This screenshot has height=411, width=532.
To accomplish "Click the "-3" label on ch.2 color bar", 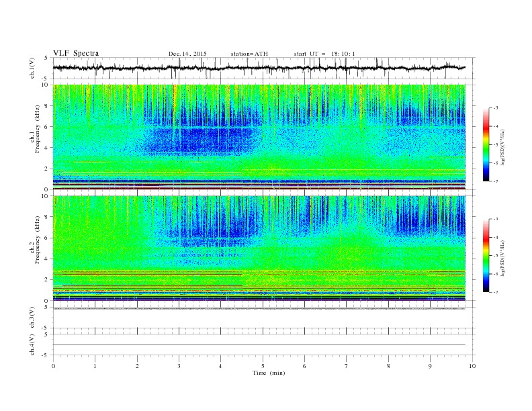I will (x=496, y=219).
